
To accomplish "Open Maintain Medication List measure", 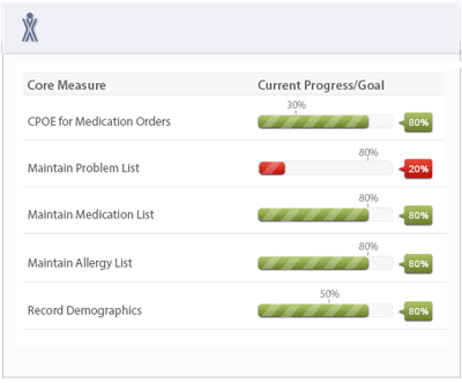I will tap(91, 214).
